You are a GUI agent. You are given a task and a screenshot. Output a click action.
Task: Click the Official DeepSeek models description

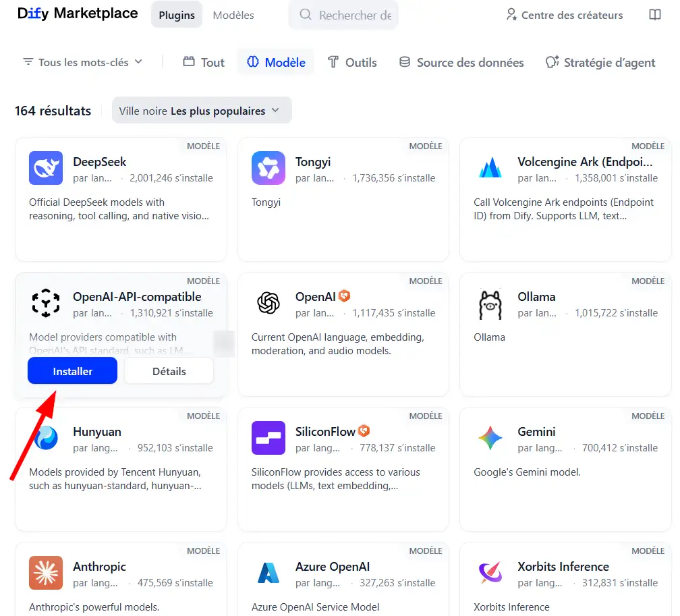[119, 209]
